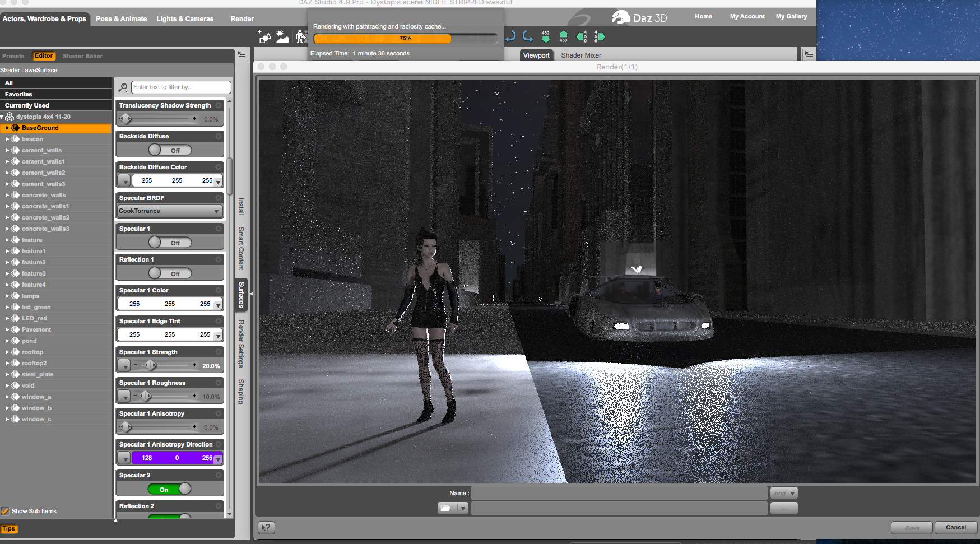
Task: Switch to Actors, Wardrobe & Props tab
Action: coord(44,18)
